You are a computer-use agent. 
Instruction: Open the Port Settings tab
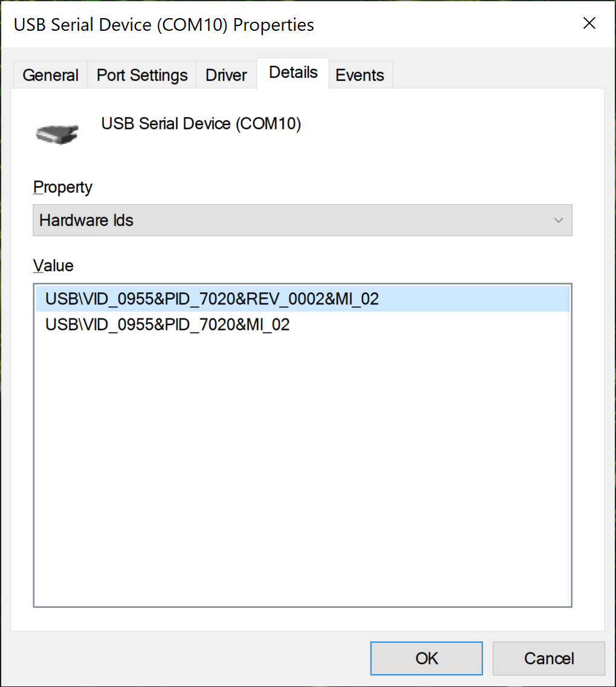click(142, 76)
